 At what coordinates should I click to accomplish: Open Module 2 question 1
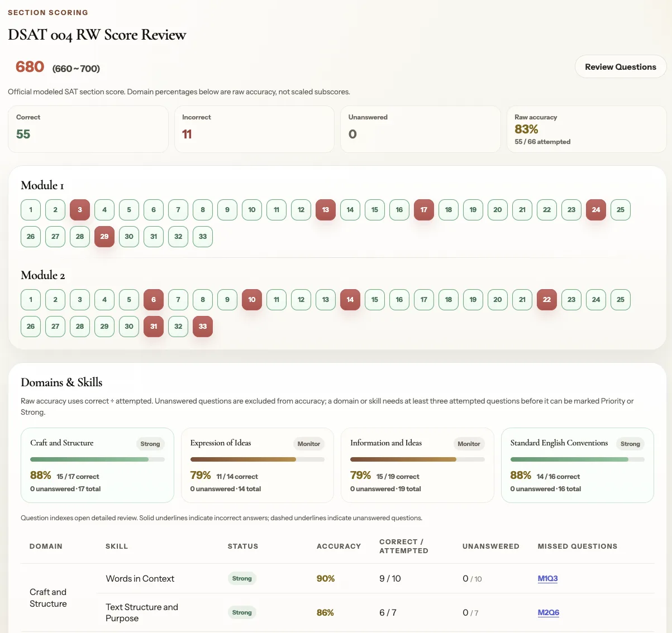pyautogui.click(x=31, y=300)
